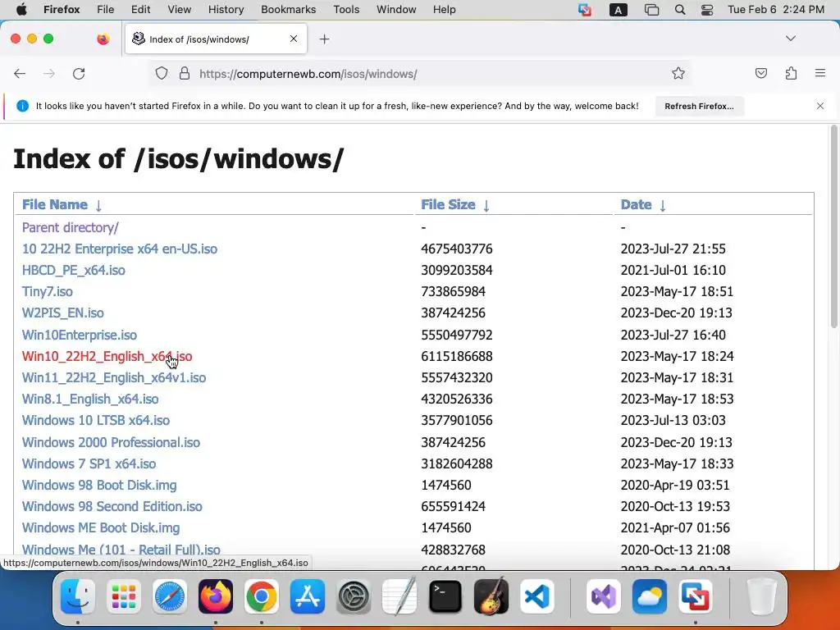
Task: Download Windows 98 Boot Disk.img
Action: pos(99,486)
